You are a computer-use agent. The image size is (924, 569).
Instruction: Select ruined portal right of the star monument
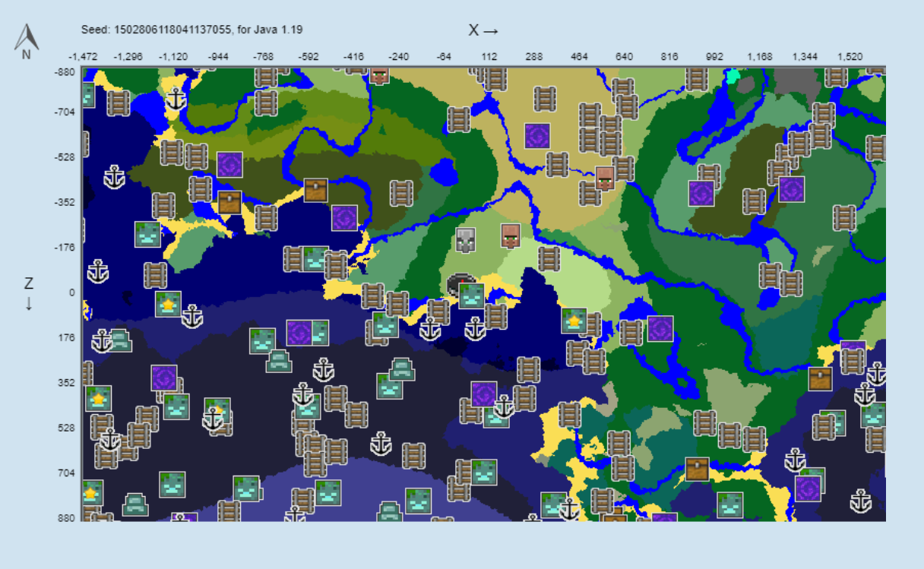coord(660,329)
